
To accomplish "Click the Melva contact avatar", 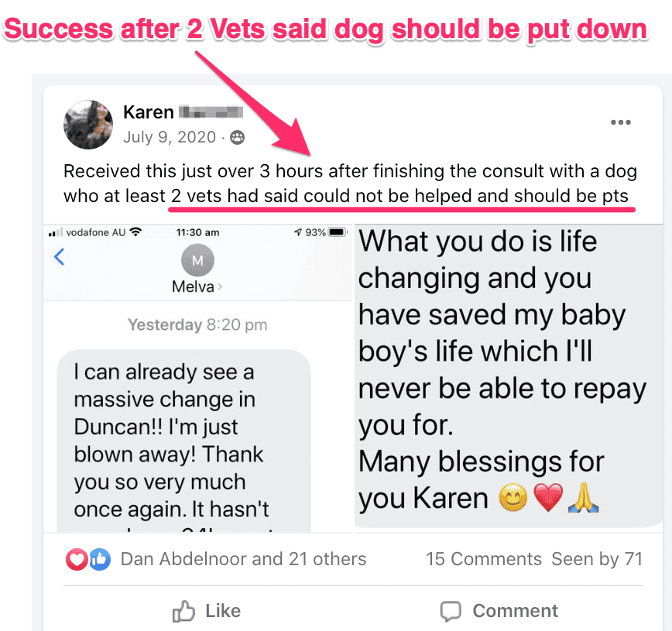I will coord(197,261).
